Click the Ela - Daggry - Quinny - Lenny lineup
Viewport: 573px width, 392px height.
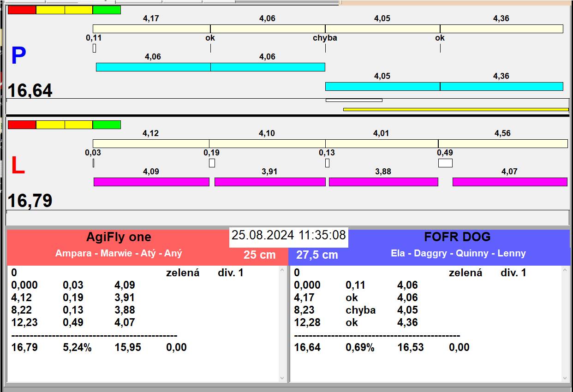pos(458,253)
